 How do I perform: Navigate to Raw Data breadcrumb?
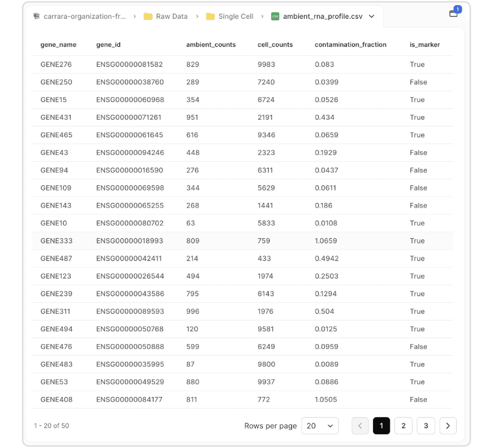pyautogui.click(x=172, y=17)
